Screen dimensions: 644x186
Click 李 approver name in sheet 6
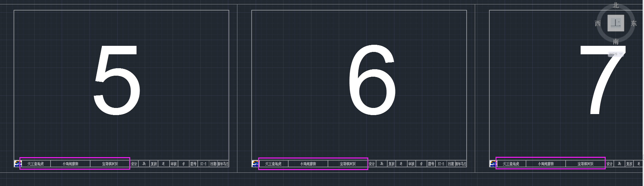pyautogui.click(x=421, y=164)
